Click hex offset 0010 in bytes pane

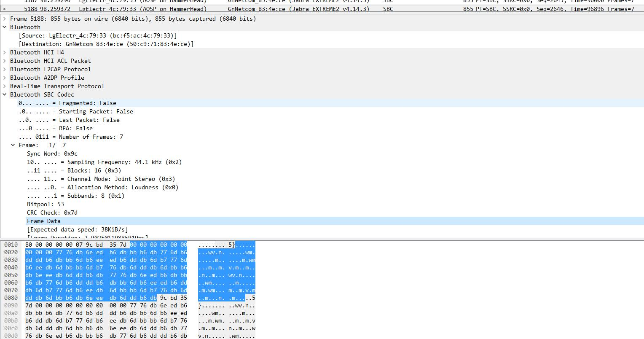point(11,245)
